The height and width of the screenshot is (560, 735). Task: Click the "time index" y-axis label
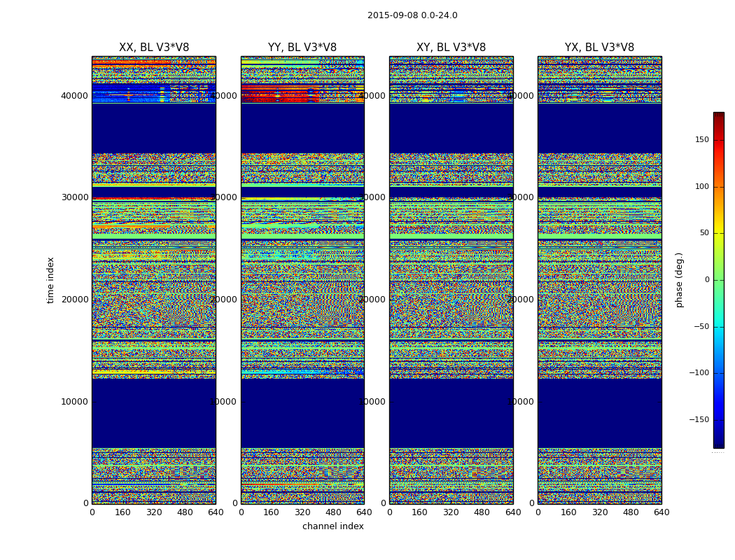click(50, 280)
